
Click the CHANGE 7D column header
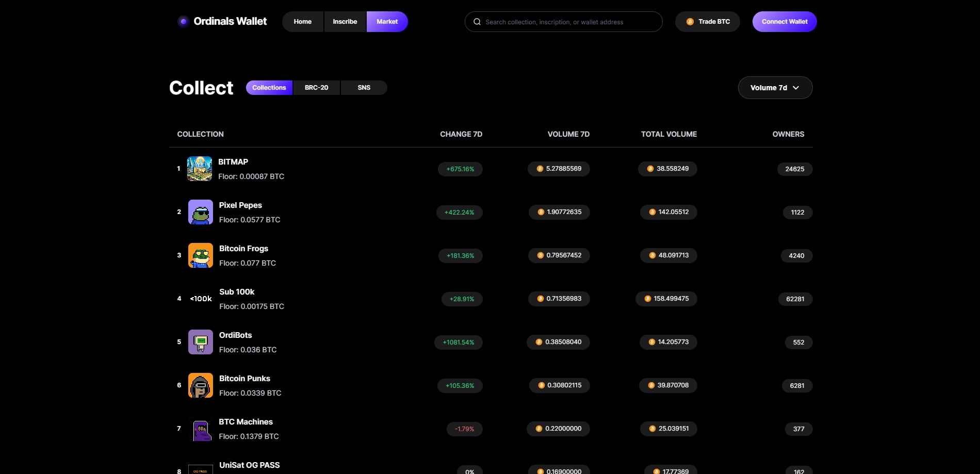click(461, 134)
